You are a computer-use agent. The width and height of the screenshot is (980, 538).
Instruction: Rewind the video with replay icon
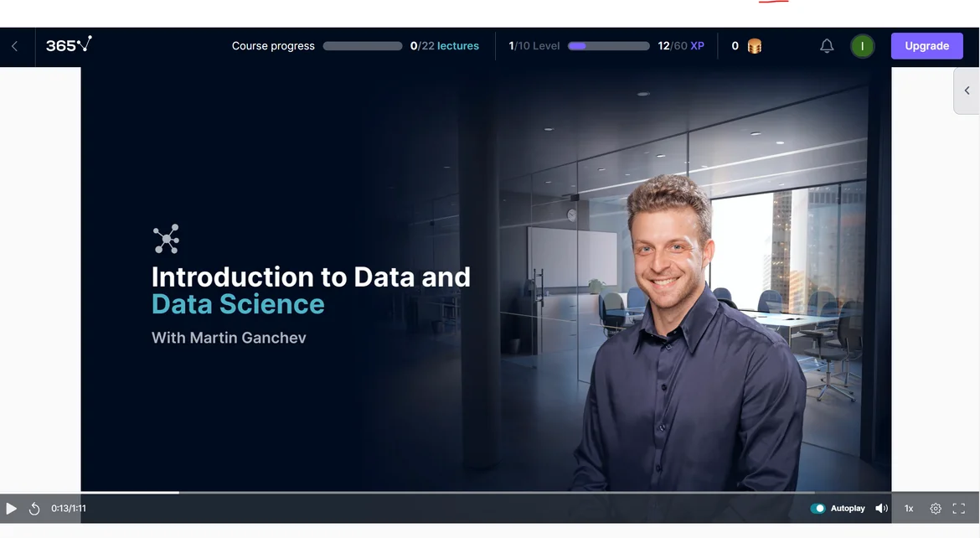tap(34, 509)
